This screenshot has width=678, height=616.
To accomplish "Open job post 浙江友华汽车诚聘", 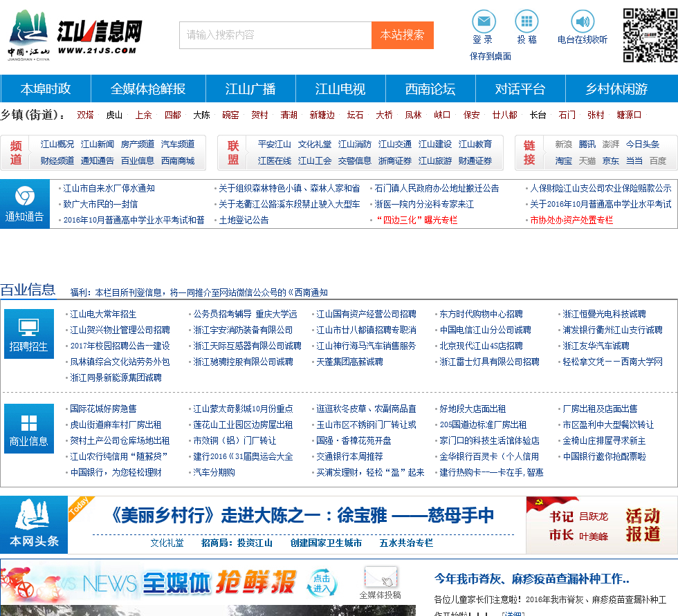I will [596, 346].
